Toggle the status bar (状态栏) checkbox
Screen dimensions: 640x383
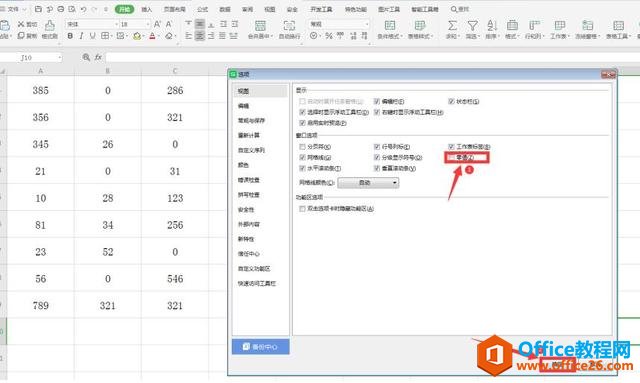[451, 101]
